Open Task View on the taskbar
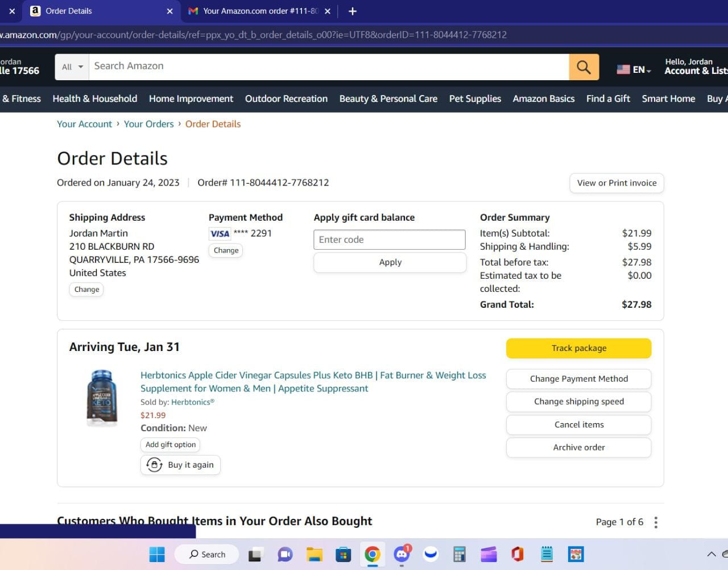728x570 pixels. tap(255, 554)
